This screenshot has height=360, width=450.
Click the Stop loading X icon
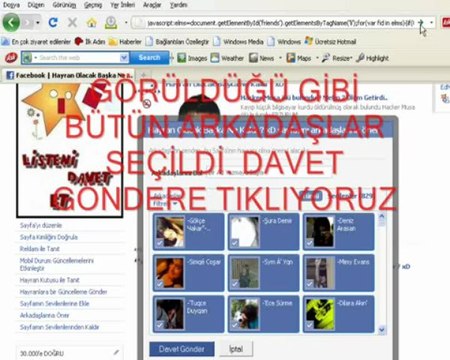72,23
